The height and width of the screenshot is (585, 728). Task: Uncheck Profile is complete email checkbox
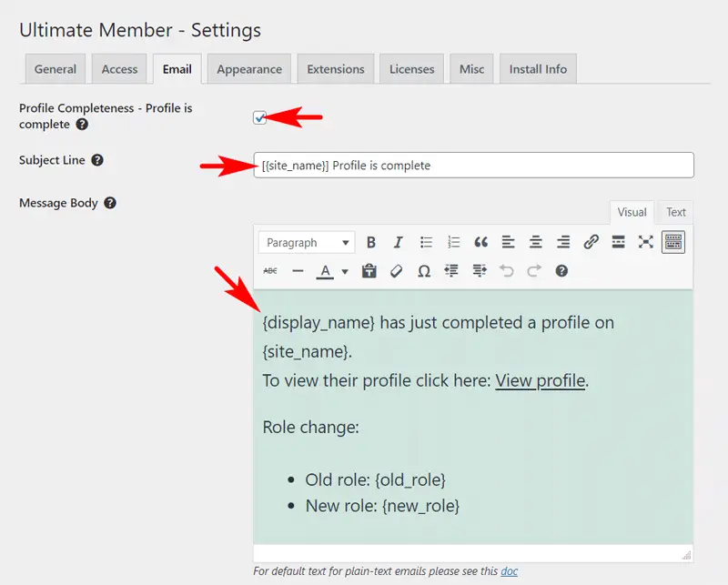tap(259, 117)
